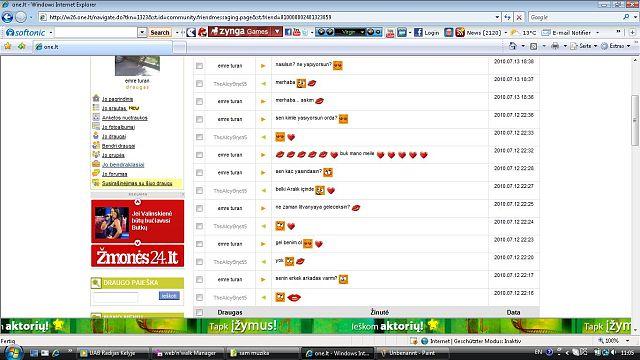Open the softonic search box dropdown
The width and height of the screenshot is (640, 360).
142,32
